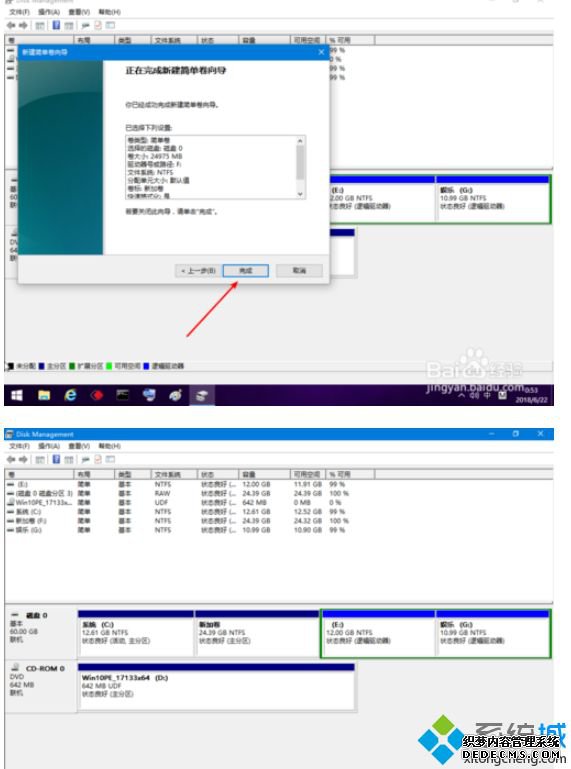This screenshot has height=769, width=571.
Task: Click the red round app icon on taskbar
Action: 97,395
